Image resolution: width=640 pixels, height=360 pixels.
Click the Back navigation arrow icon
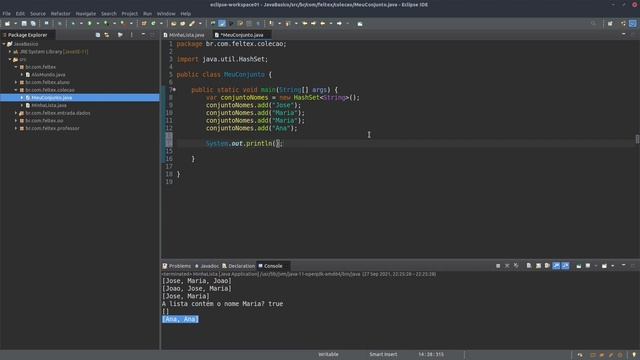tap(322, 24)
